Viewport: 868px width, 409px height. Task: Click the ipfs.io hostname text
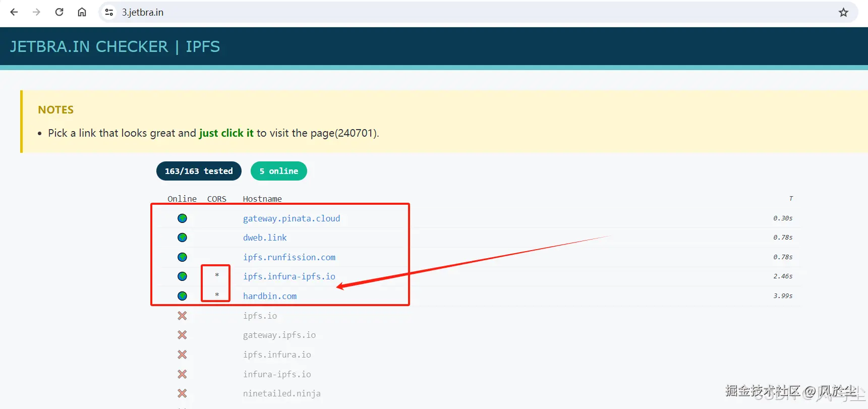tap(260, 316)
